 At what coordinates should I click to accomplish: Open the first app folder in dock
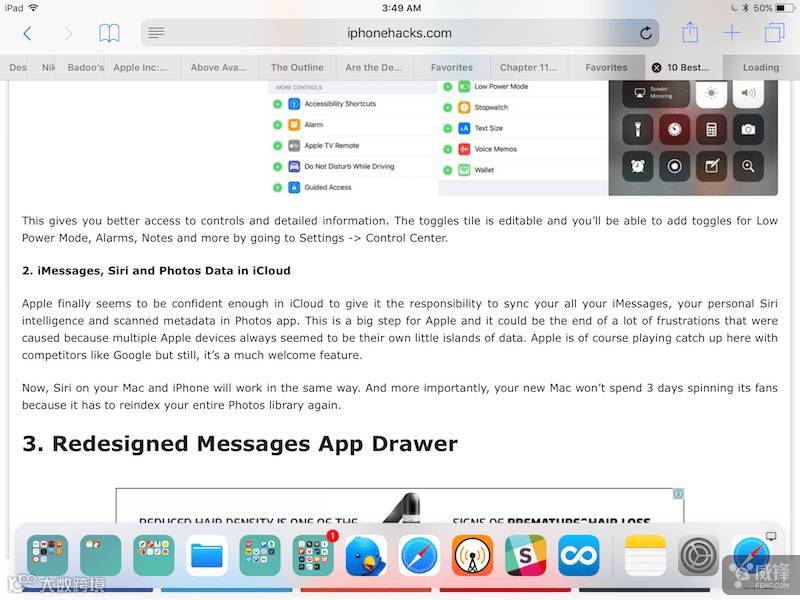point(47,556)
